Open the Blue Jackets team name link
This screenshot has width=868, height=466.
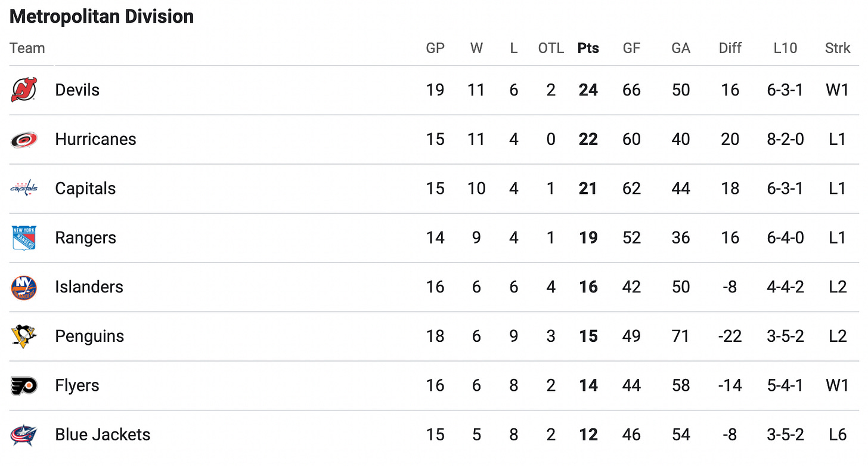point(103,435)
